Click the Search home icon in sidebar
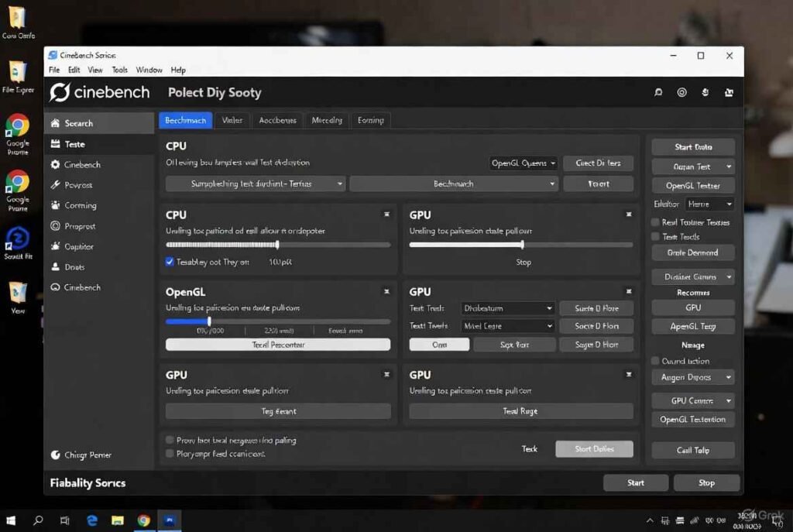 55,123
